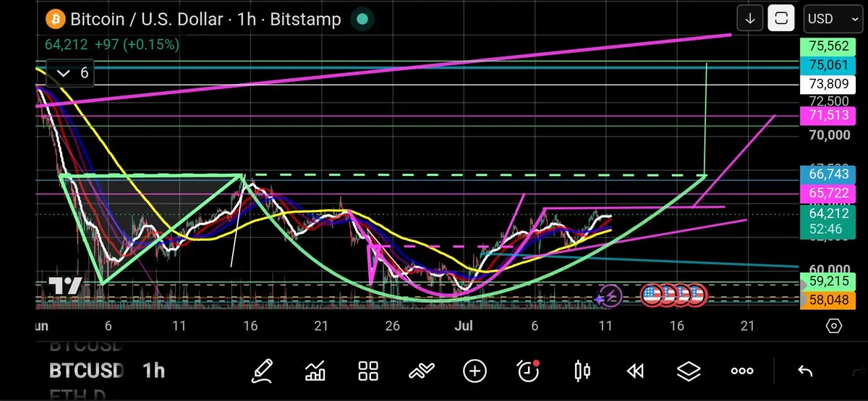This screenshot has height=401, width=868.
Task: Open the drawing tools pencil icon
Action: click(263, 371)
